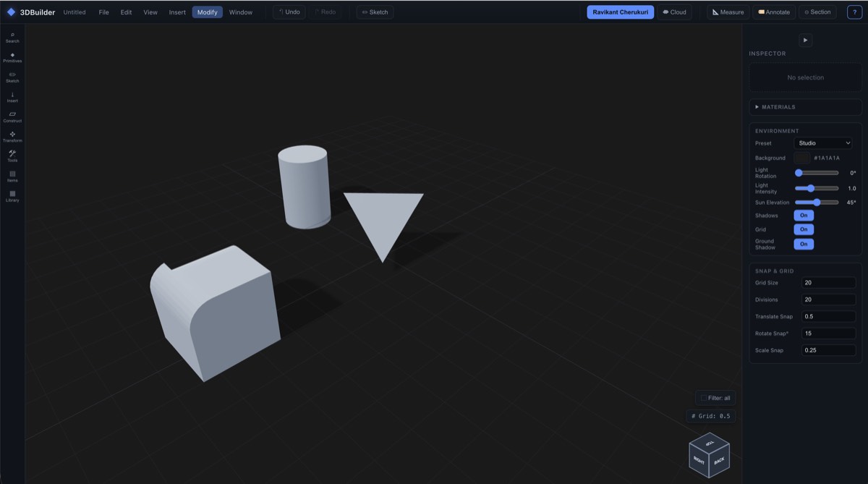Click the No selection inspector box
This screenshot has width=868, height=484.
[x=805, y=77]
